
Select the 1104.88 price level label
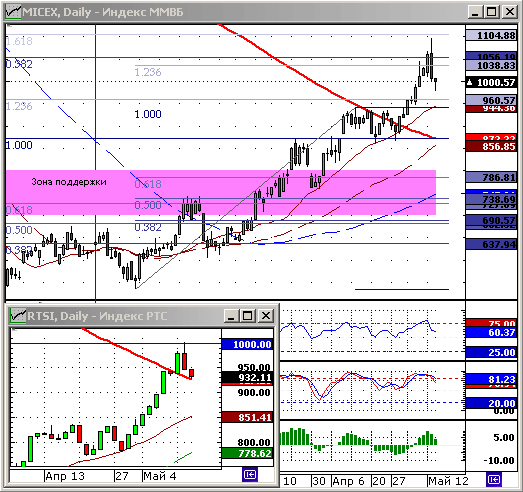click(491, 35)
